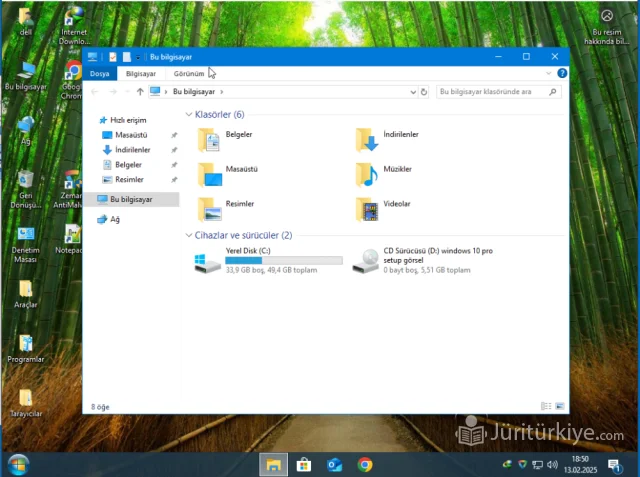Select Masaüstü in the navigation pane
This screenshot has width=640, height=477.
pyautogui.click(x=131, y=135)
